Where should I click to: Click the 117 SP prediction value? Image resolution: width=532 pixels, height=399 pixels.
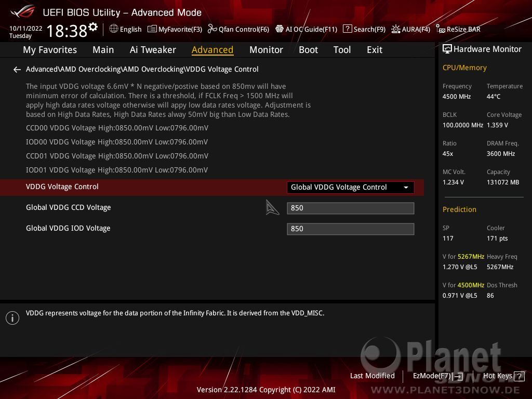(448, 238)
